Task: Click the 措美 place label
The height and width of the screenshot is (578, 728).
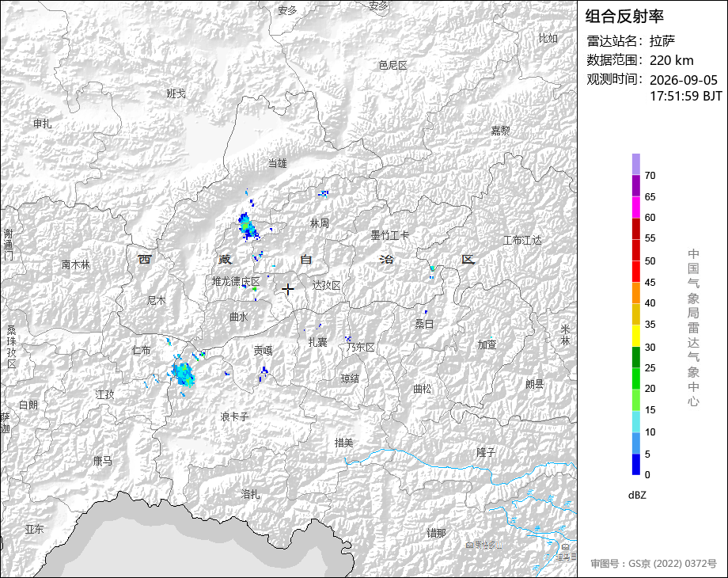Action: point(344,443)
